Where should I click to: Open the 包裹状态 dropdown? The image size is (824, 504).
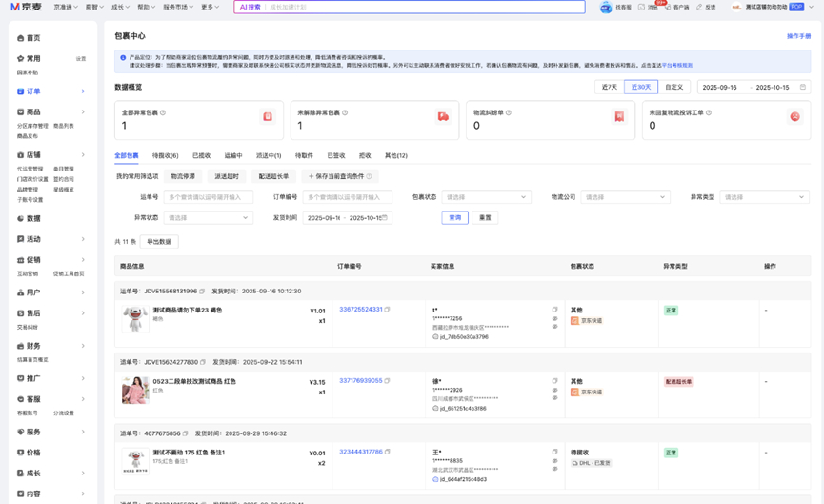485,197
